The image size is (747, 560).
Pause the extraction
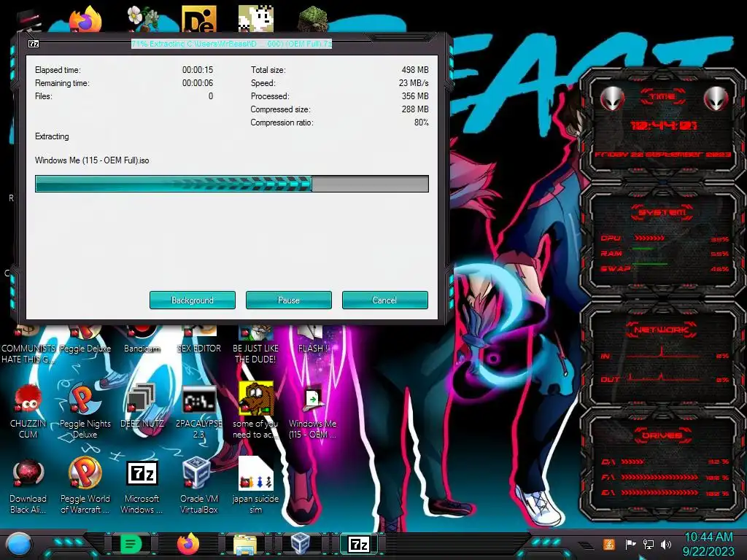tap(289, 300)
